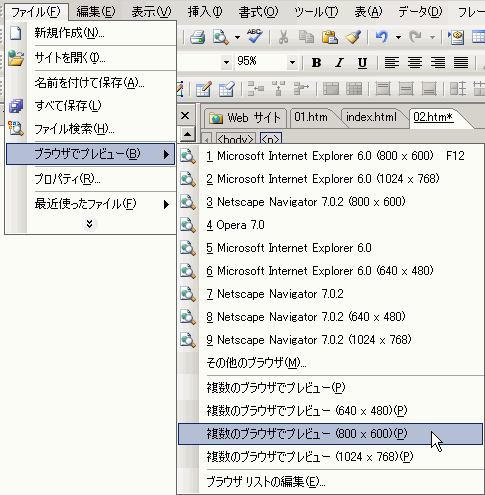Open the ツール(T) menu
The width and height of the screenshot is (485, 495).
click(x=316, y=12)
